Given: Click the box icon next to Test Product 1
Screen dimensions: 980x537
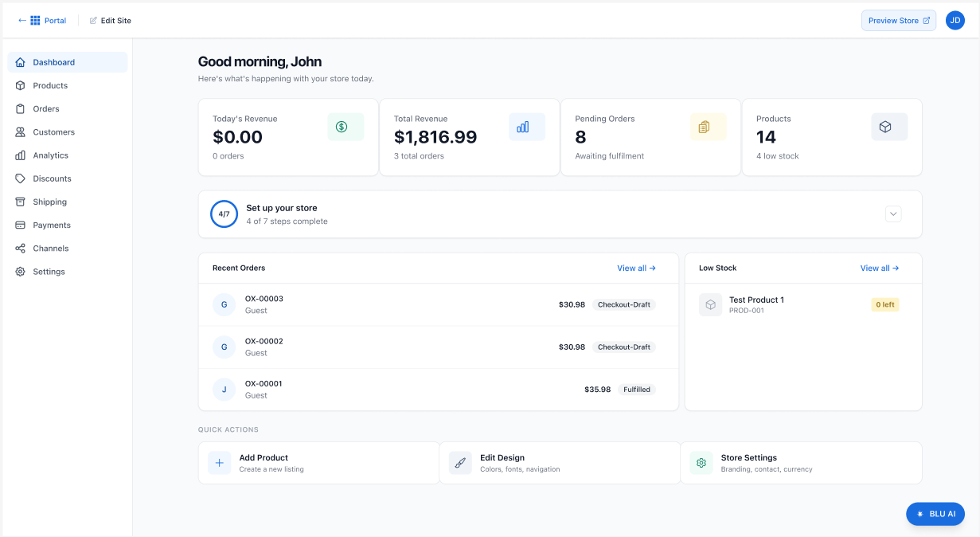Looking at the screenshot, I should pyautogui.click(x=711, y=305).
